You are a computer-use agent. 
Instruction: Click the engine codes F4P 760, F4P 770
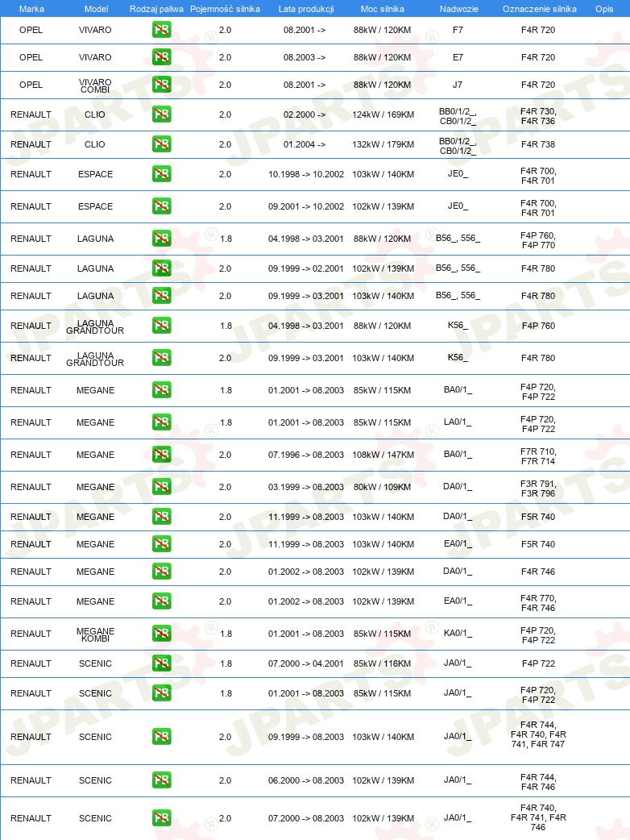point(538,240)
